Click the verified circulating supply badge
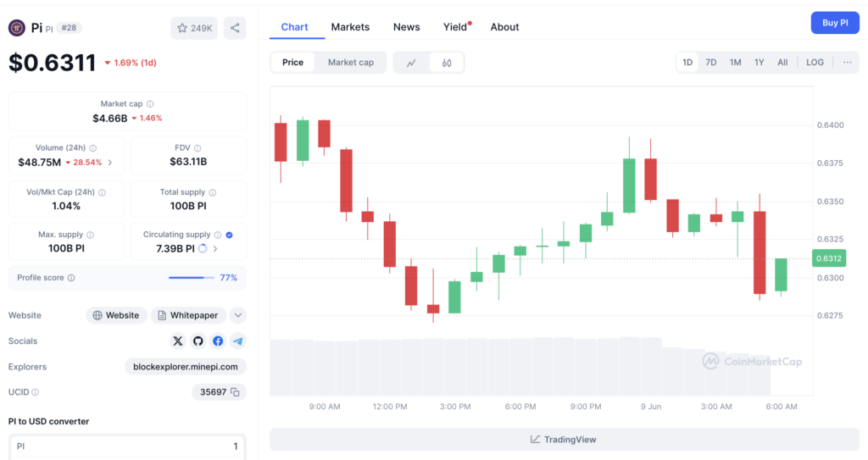The image size is (868, 460). pos(229,235)
